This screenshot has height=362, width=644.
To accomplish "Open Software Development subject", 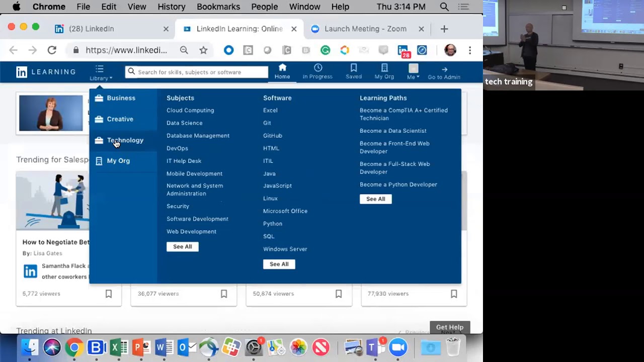I will (197, 219).
